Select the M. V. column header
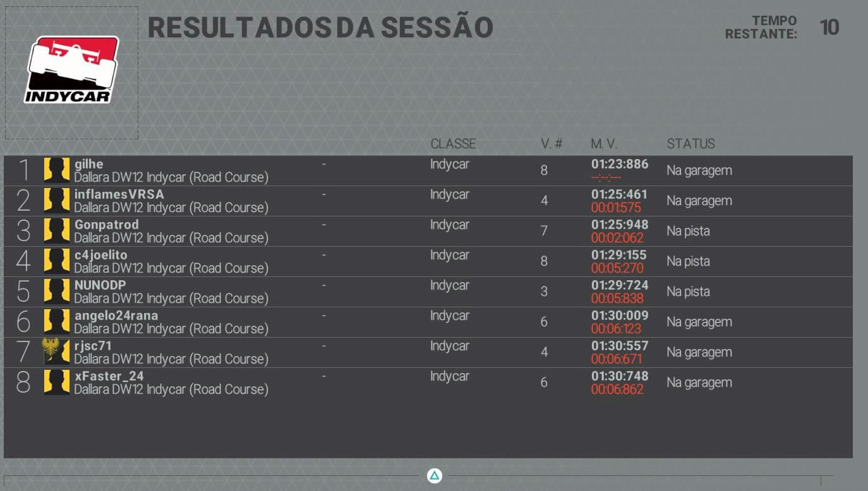The height and width of the screenshot is (491, 868). 604,144
